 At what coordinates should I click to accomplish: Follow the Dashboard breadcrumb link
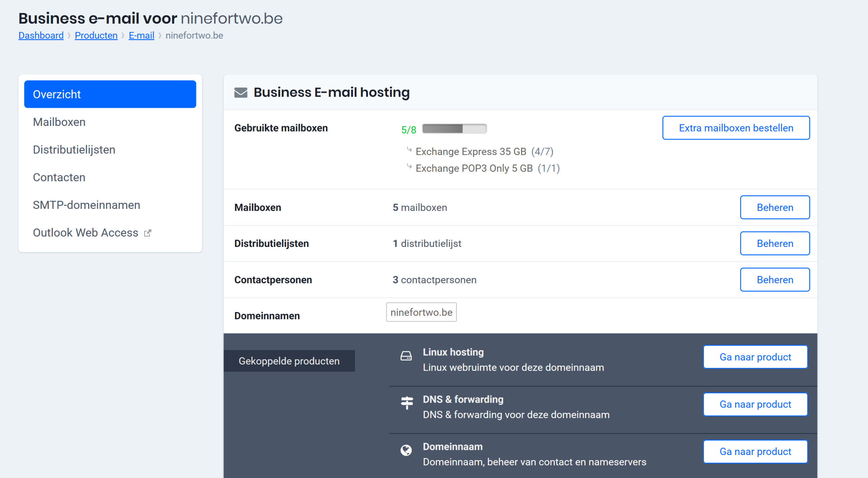(x=41, y=35)
